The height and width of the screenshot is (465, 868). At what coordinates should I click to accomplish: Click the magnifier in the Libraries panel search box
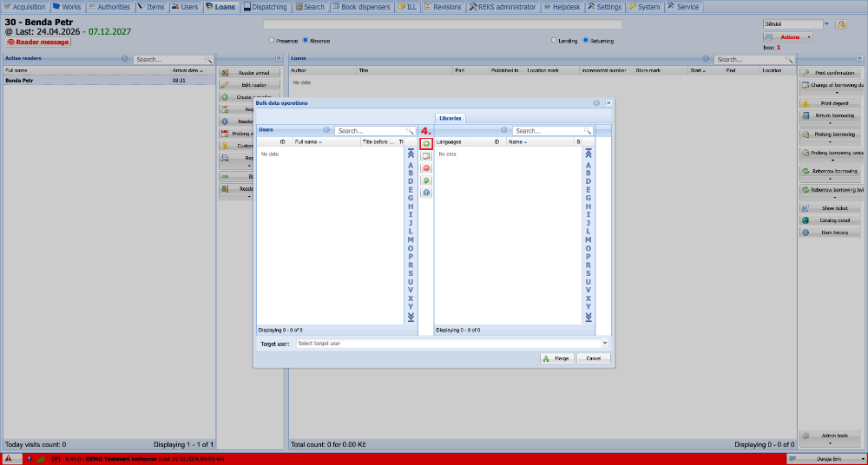(x=588, y=131)
